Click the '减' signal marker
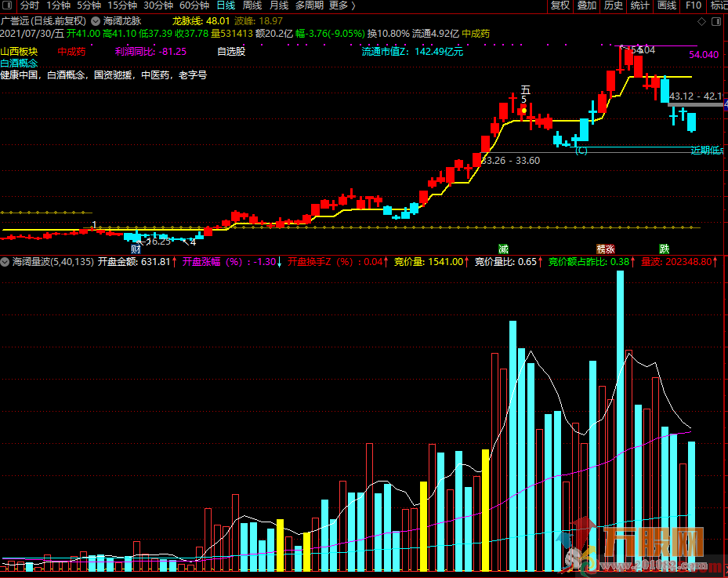The width and height of the screenshot is (728, 578). [503, 249]
